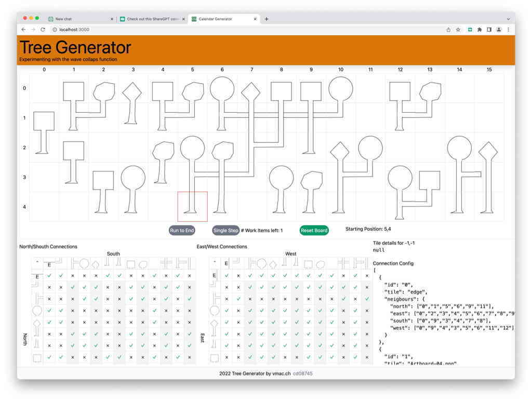Image resolution: width=532 pixels, height=402 pixels.
Task: Toggle the first checkmark in the E edge row
Action: pyautogui.click(x=49, y=276)
